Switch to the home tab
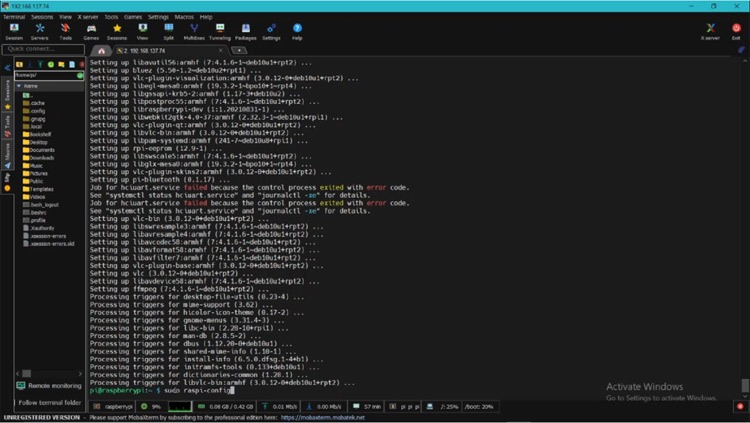 click(x=101, y=49)
